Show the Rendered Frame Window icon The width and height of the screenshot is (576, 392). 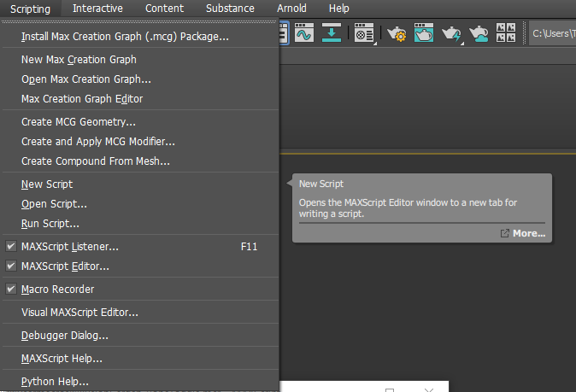pos(424,33)
